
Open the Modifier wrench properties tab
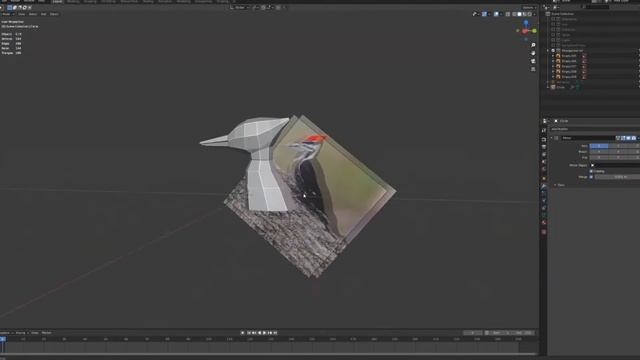(x=544, y=186)
